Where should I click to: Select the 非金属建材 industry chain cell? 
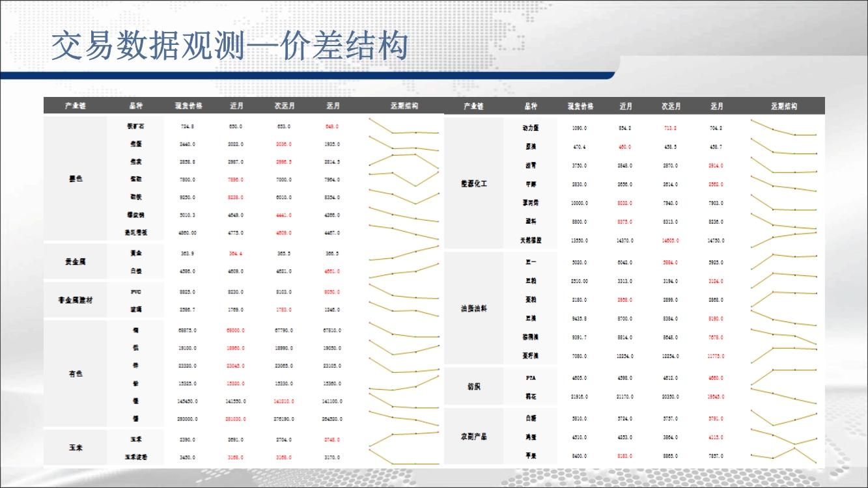click(x=76, y=300)
